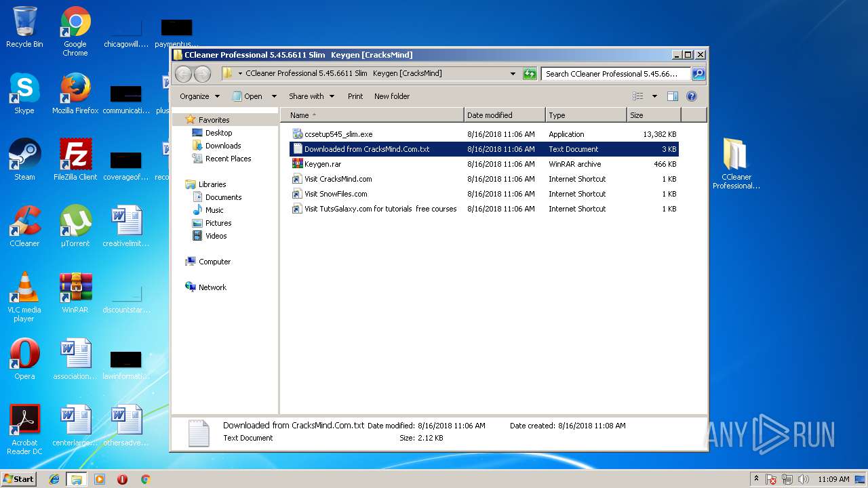Select Favorites in navigation pane
Image resolution: width=868 pixels, height=488 pixels.
[214, 120]
